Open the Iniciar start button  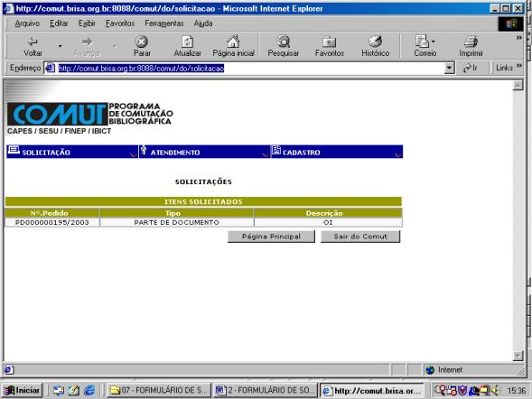point(23,391)
